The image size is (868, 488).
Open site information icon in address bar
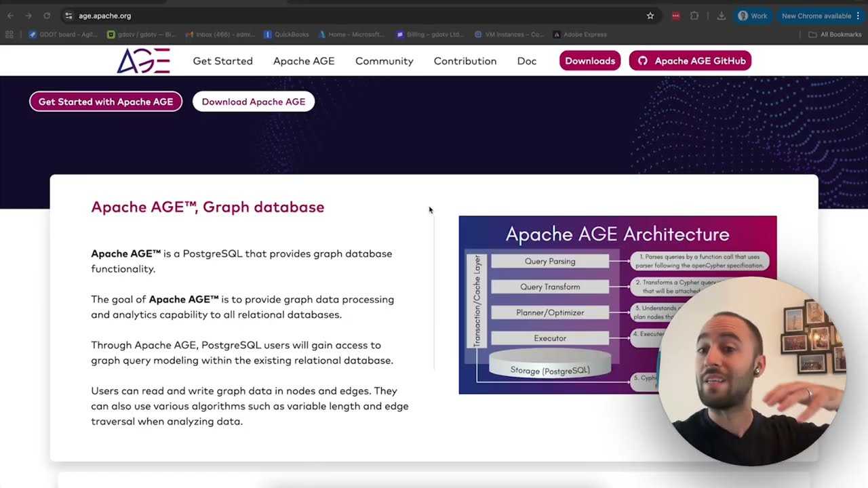[x=68, y=16]
